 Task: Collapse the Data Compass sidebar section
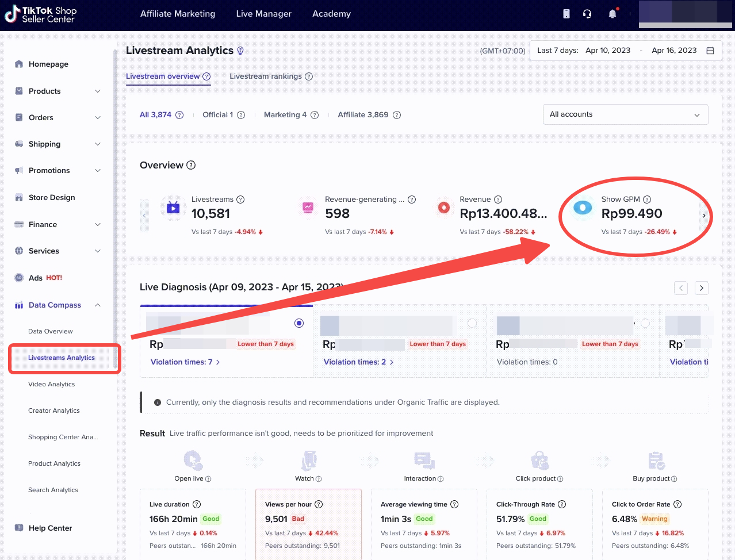pos(98,305)
